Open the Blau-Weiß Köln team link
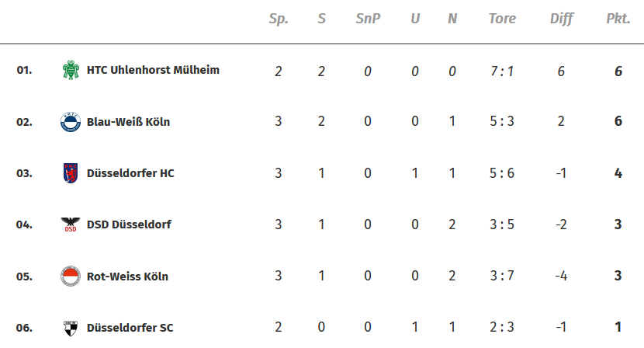 coord(128,122)
